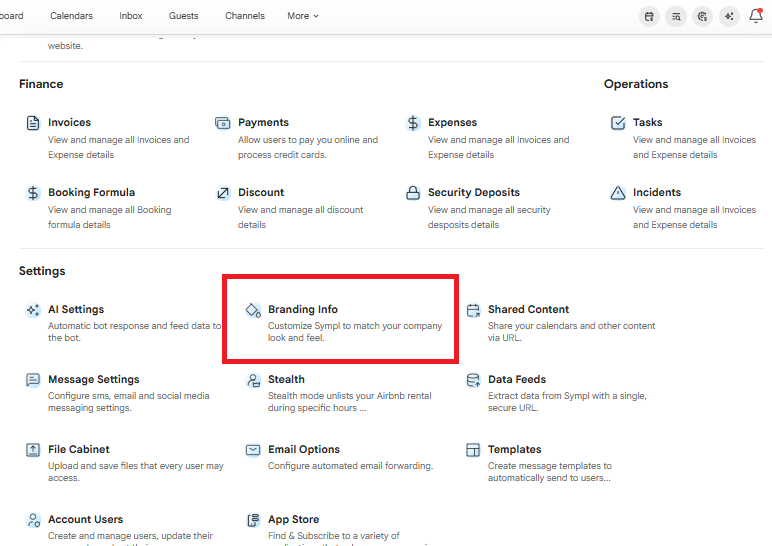The image size is (772, 546).
Task: Click the list search icon in header
Action: tap(676, 16)
